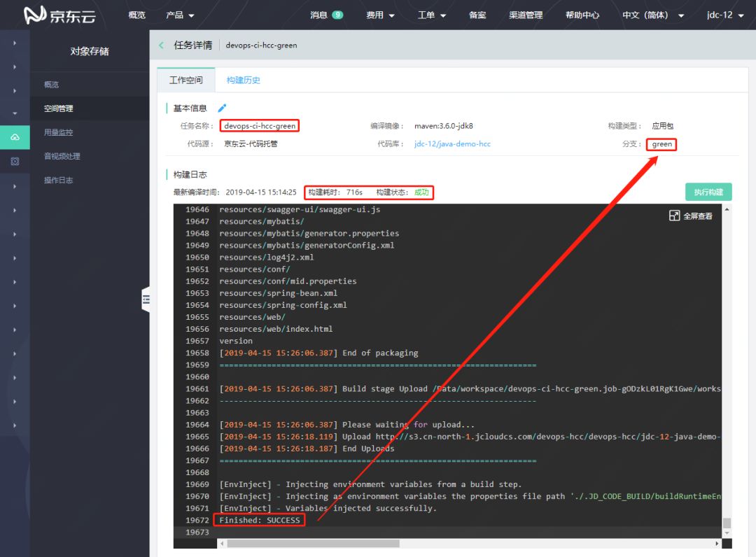This screenshot has height=557, width=756.
Task: Open the 工单 dropdown menu
Action: (x=431, y=15)
